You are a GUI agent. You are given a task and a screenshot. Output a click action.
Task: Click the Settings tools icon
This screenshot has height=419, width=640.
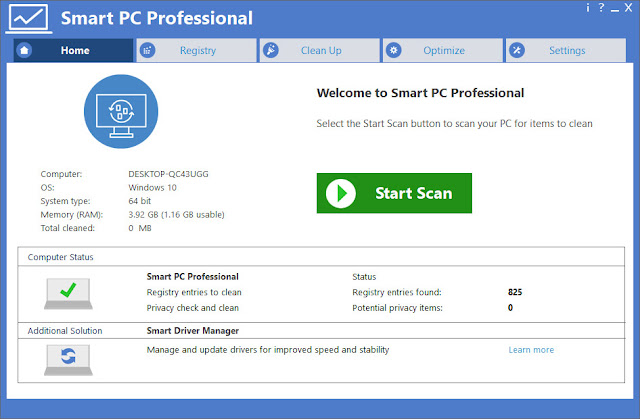point(517,50)
